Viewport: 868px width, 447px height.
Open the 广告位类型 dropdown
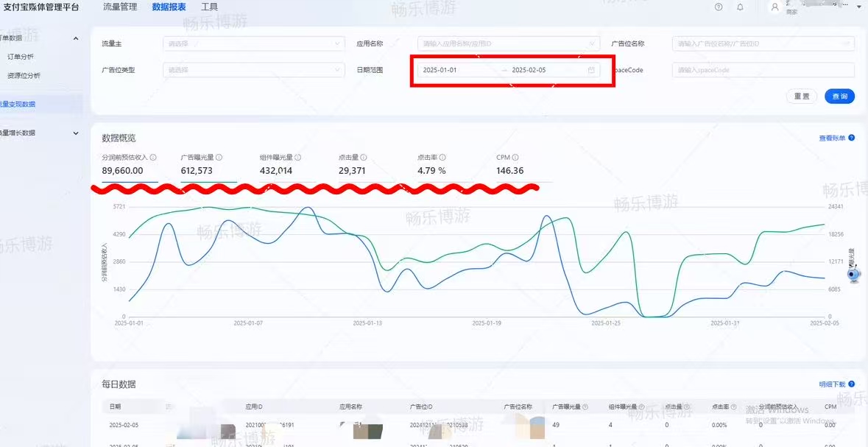click(254, 70)
